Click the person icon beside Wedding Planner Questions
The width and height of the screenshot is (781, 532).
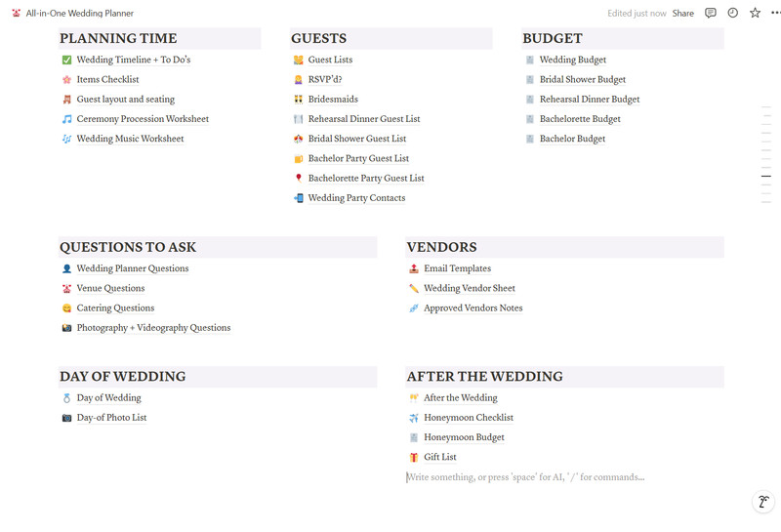66,269
